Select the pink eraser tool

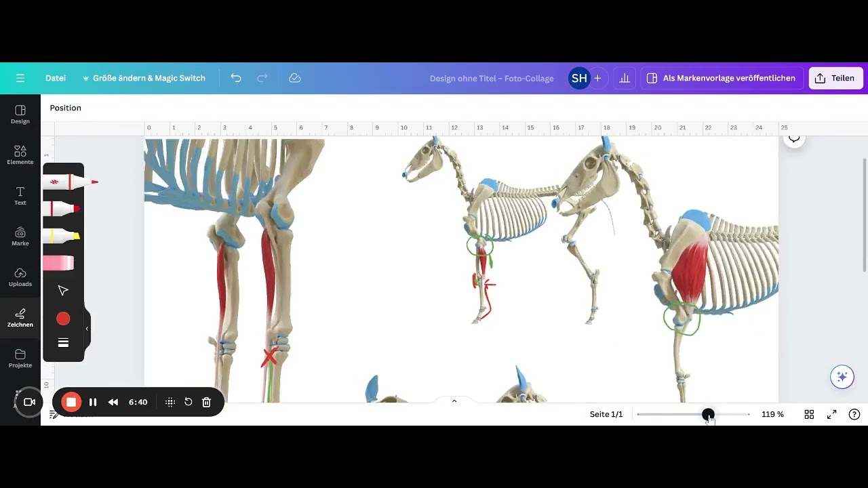tap(59, 263)
